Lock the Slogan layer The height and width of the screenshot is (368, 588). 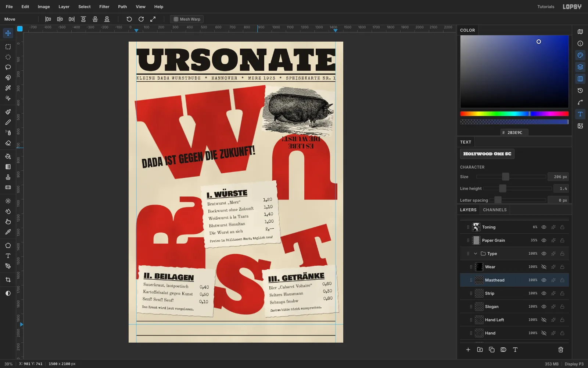click(562, 307)
